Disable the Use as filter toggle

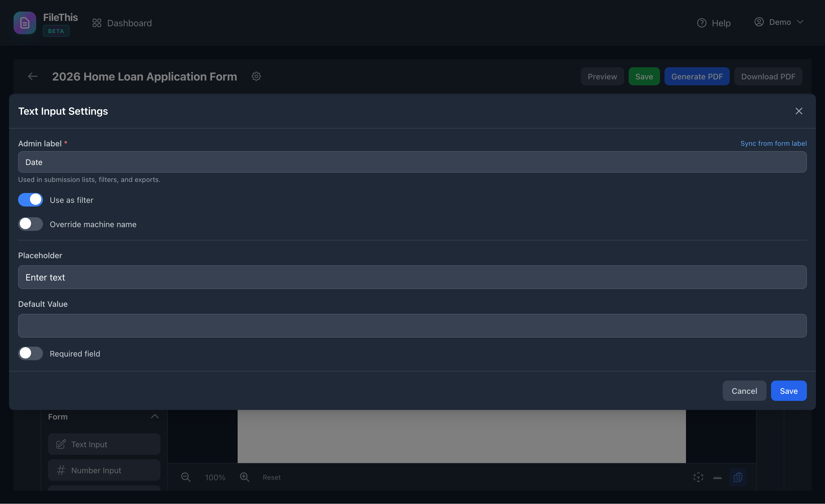pos(30,199)
